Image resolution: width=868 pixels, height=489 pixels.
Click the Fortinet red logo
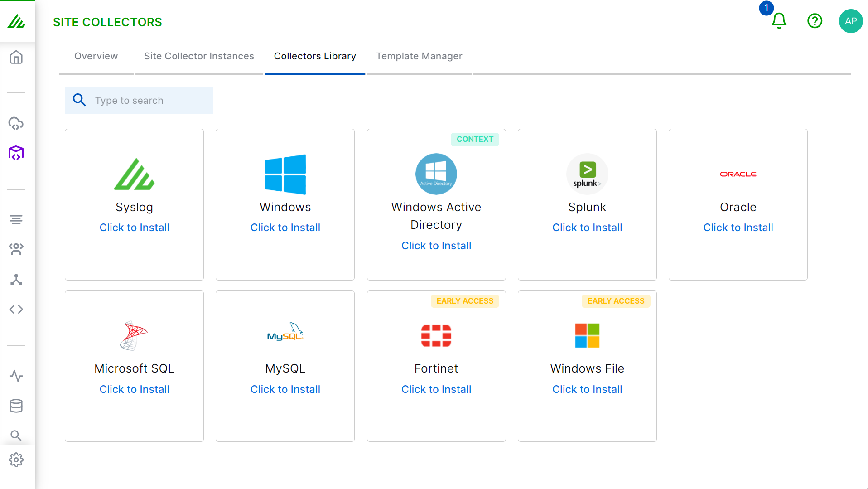click(436, 336)
